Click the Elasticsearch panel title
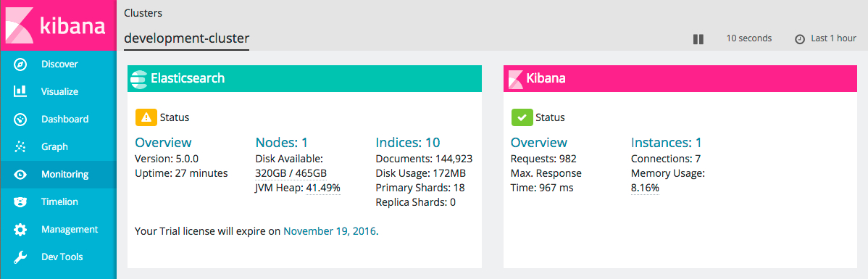Screen dimensions: 868x279 [188, 78]
